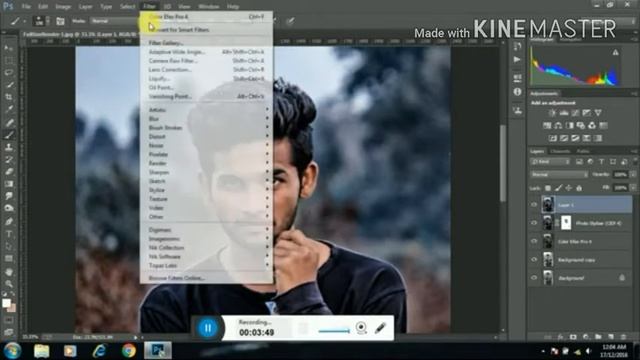Open the Info panel icon
The image size is (640, 360).
[517, 92]
